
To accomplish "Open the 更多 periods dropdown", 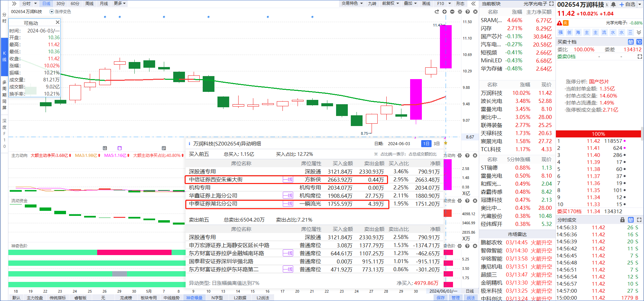I will tap(120, 3).
